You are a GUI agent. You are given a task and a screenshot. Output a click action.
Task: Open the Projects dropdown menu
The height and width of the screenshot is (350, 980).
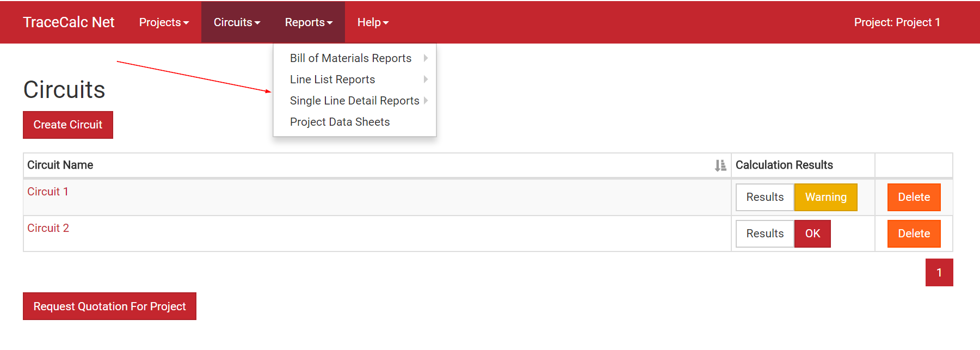(164, 22)
